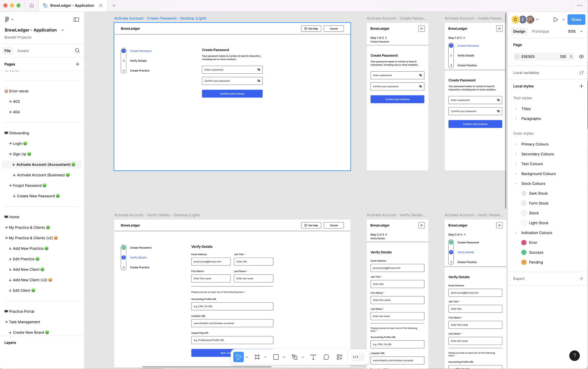Add an export setting plus icon
588x369 pixels.
pos(581,279)
